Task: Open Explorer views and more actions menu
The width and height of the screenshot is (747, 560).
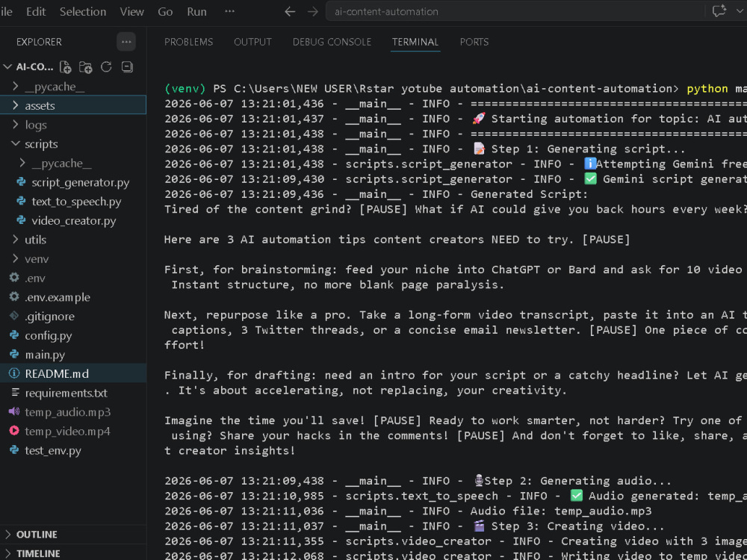Action: 126,42
